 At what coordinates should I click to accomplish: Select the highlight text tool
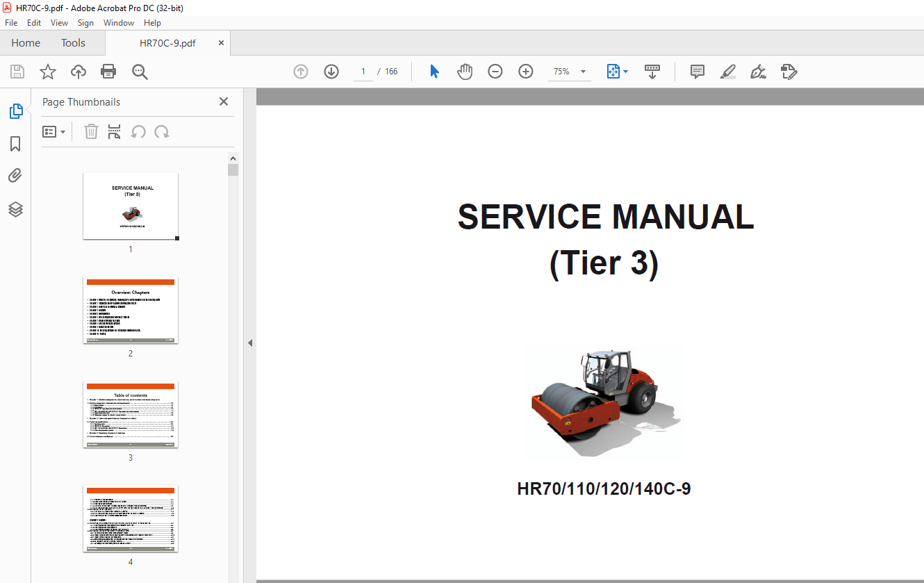coord(727,72)
